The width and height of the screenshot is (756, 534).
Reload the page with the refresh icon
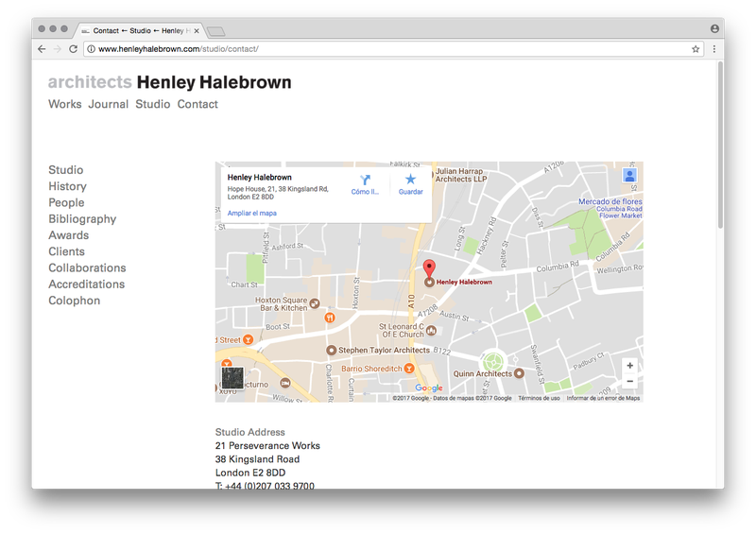pos(74,49)
